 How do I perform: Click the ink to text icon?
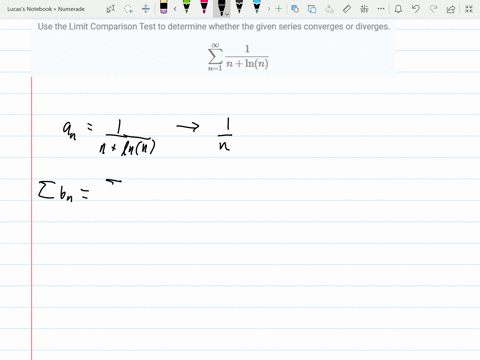pos(329,9)
